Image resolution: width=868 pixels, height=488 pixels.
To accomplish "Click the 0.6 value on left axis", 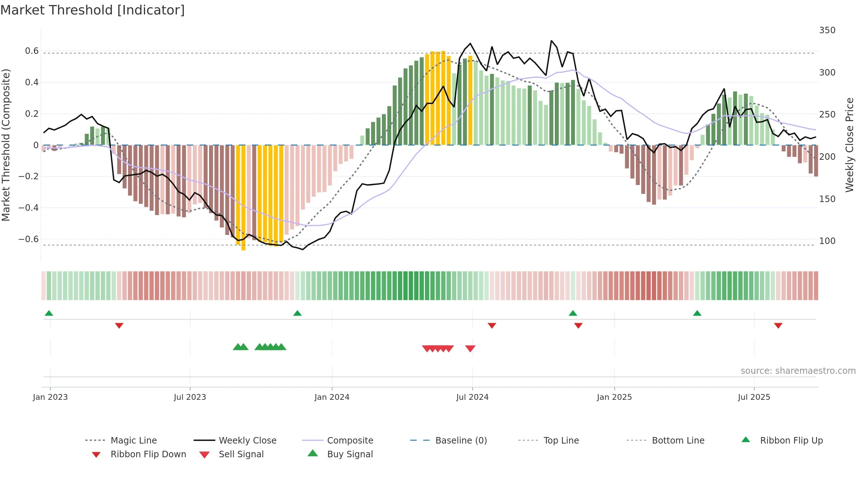I will pos(32,51).
